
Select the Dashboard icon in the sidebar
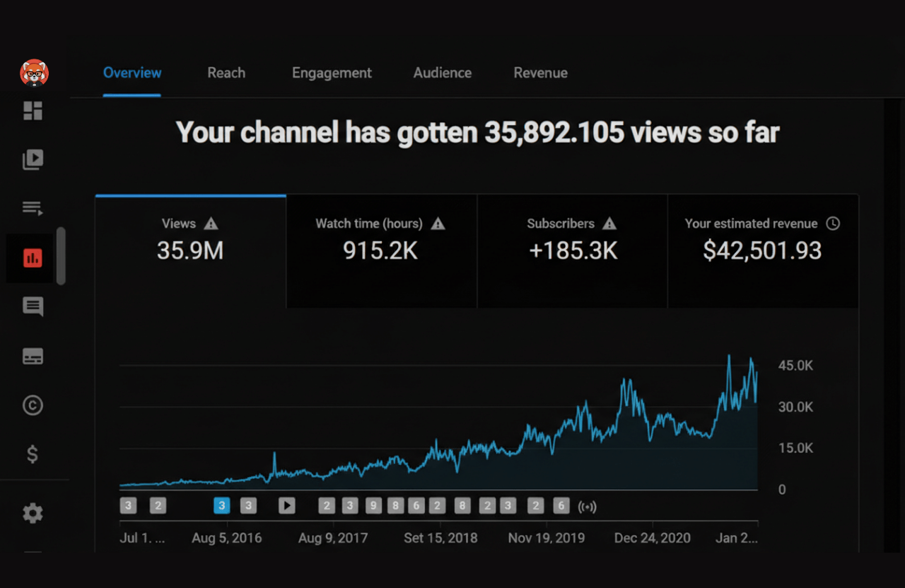pyautogui.click(x=33, y=111)
